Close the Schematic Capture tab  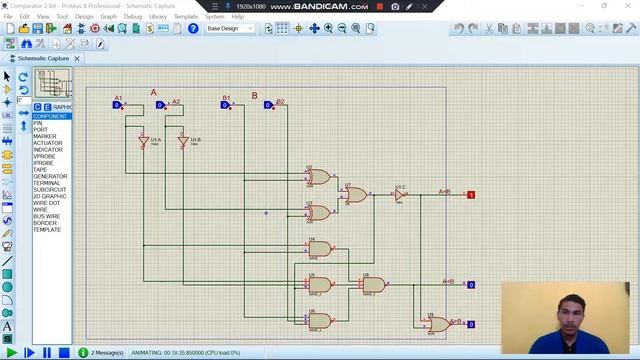click(x=77, y=58)
